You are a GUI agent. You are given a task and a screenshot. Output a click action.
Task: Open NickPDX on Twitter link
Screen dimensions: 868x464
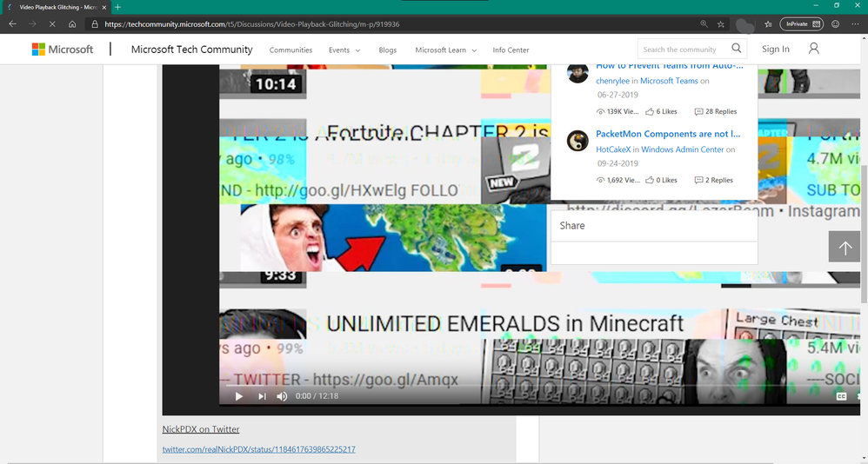[201, 429]
